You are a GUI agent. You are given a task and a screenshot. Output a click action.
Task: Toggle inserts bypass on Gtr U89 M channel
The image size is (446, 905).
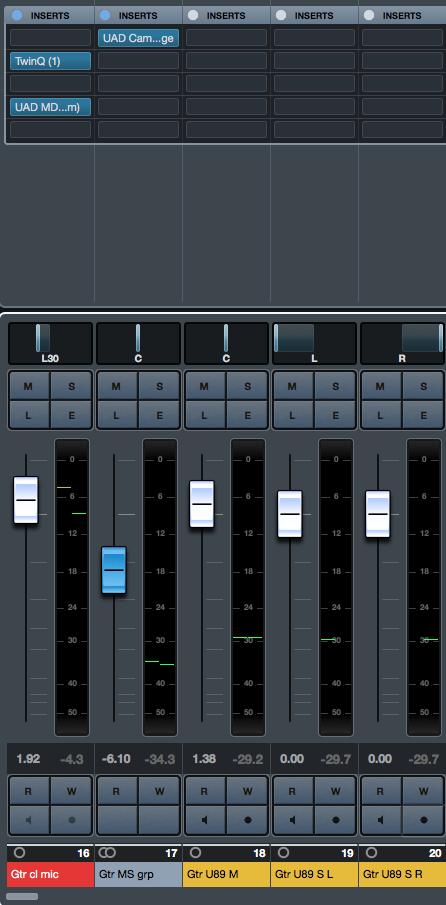pos(193,15)
